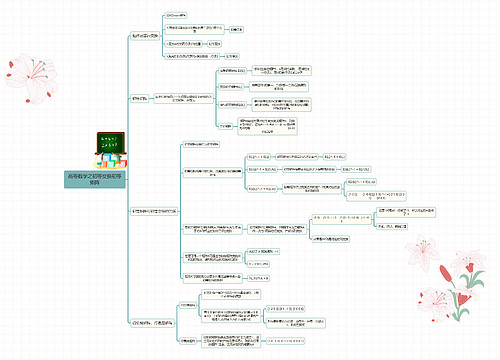Select the upper child of the bottom branch
500x360 pixels.
click(188, 305)
